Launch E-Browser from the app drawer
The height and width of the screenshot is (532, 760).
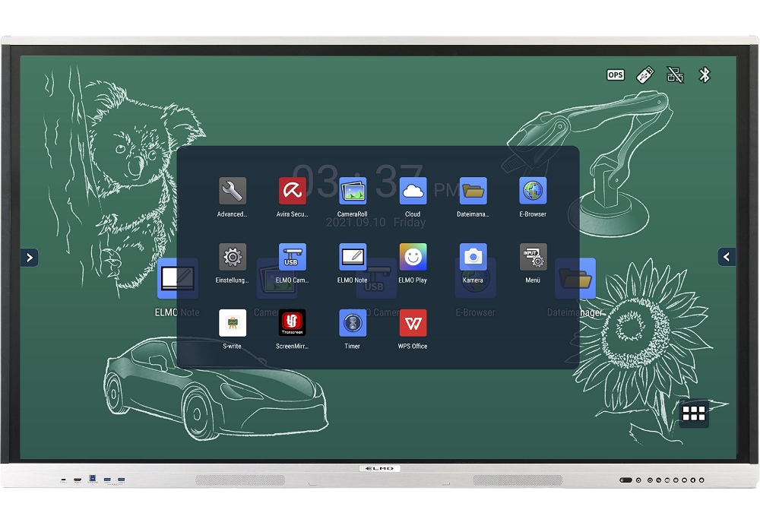(x=534, y=191)
